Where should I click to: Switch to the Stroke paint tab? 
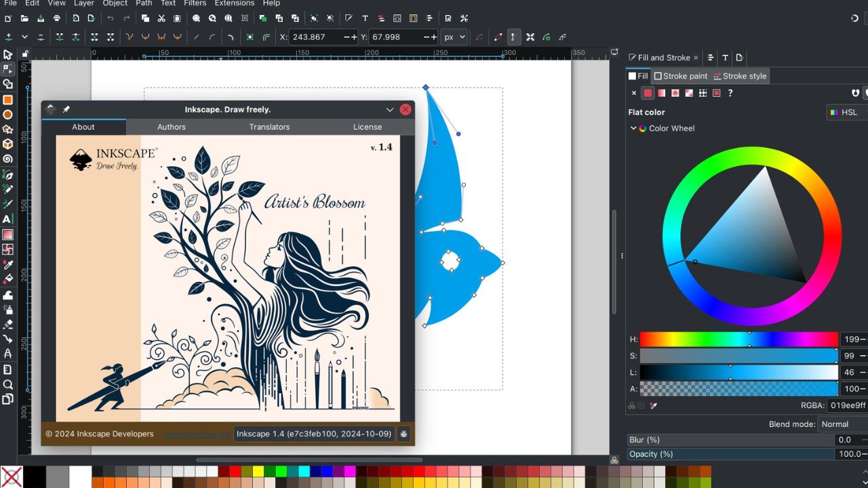point(680,76)
